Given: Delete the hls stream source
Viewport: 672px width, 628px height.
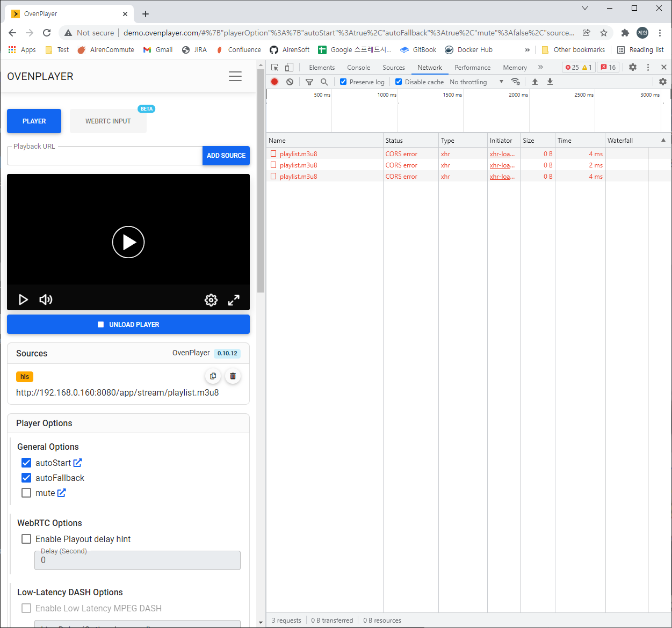Looking at the screenshot, I should (233, 376).
